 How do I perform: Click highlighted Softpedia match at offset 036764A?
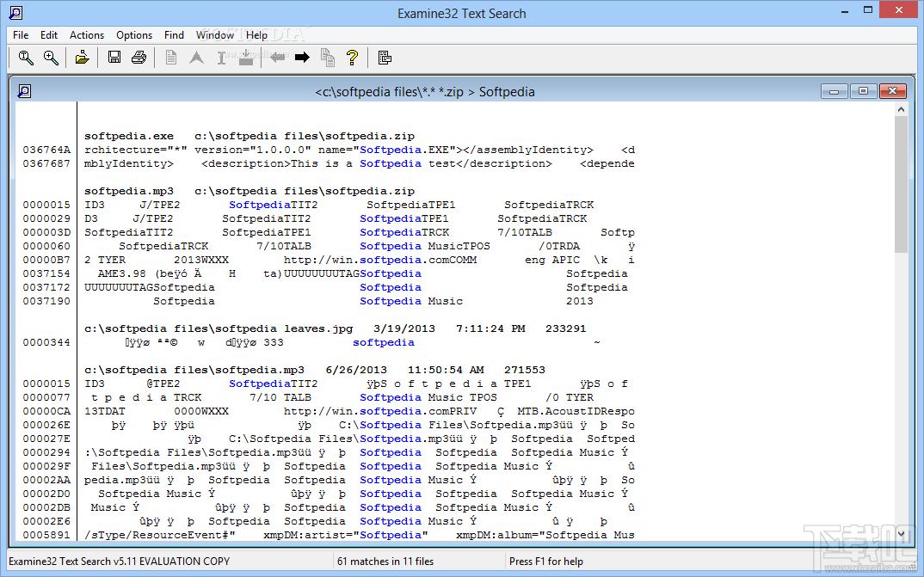tap(391, 150)
